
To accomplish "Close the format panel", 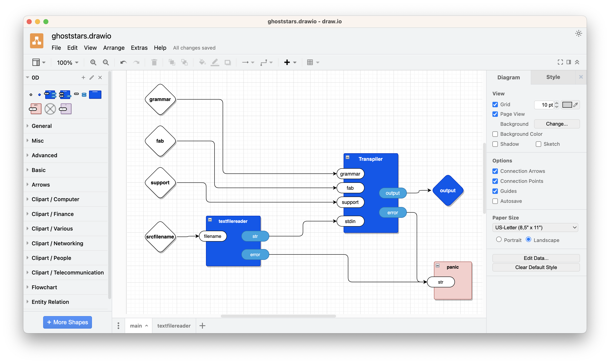I will 581,77.
